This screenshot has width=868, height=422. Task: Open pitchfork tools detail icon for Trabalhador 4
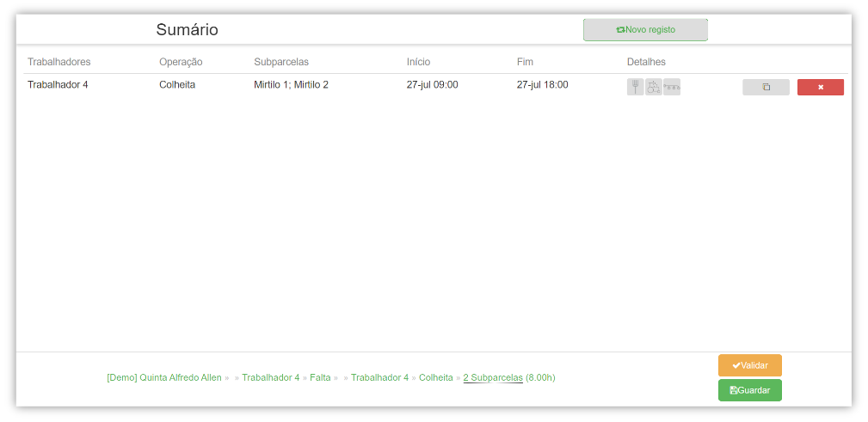point(635,87)
